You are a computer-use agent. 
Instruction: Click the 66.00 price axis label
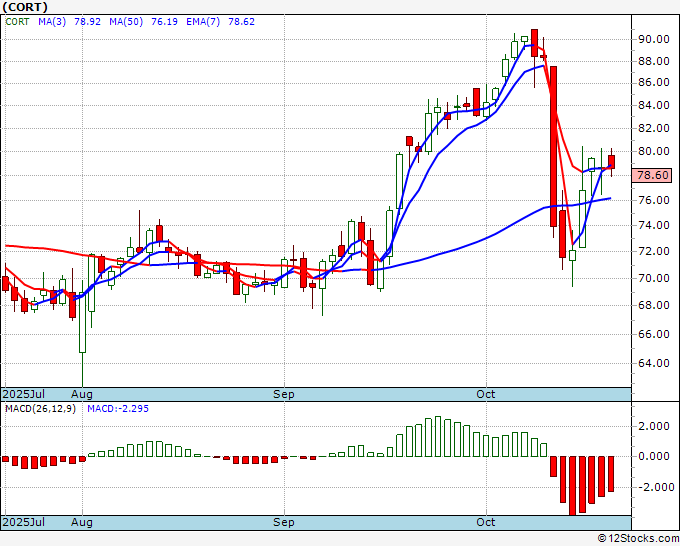pos(654,334)
